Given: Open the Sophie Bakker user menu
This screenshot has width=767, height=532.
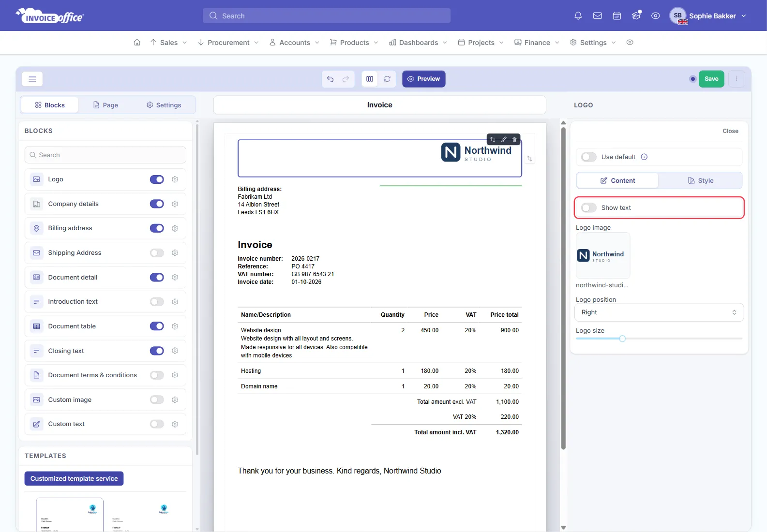Looking at the screenshot, I should tap(708, 16).
